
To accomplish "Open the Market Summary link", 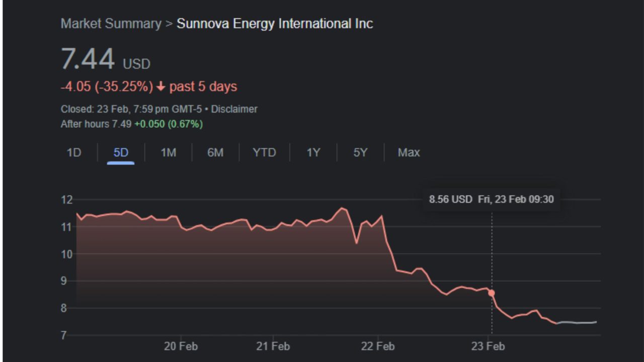I will pyautogui.click(x=111, y=24).
